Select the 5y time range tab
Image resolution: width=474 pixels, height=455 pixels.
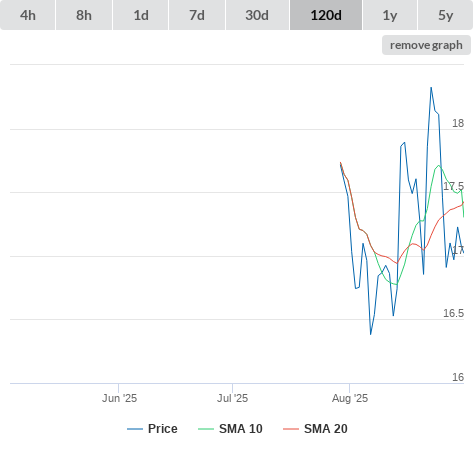coord(446,15)
